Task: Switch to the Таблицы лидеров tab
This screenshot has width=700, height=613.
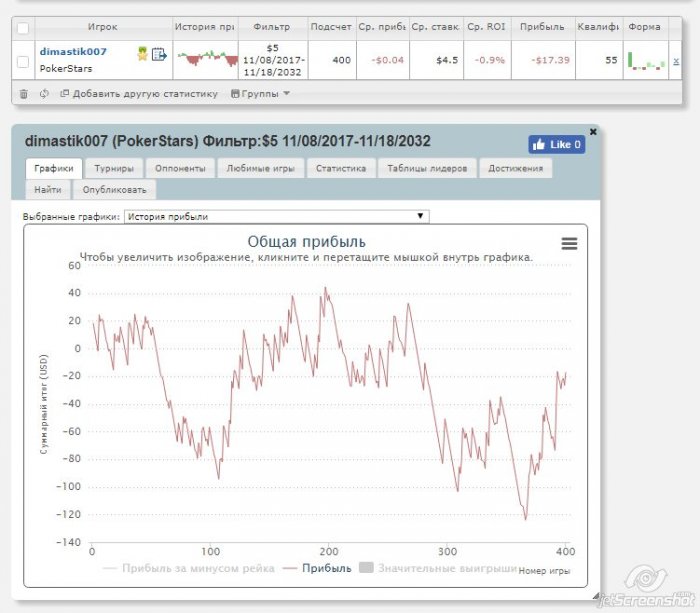Action: click(x=427, y=168)
